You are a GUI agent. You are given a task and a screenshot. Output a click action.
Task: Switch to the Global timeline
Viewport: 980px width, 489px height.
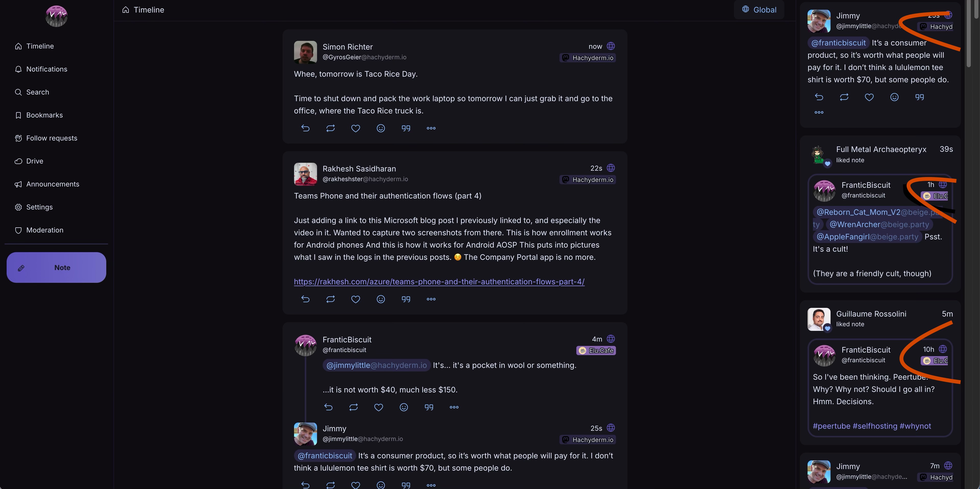coord(759,10)
